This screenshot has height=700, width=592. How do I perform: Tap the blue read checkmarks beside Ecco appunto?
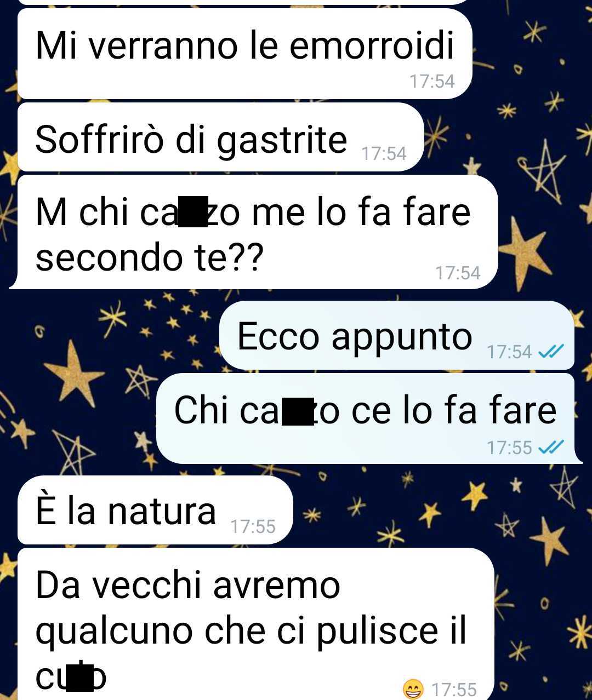551,352
